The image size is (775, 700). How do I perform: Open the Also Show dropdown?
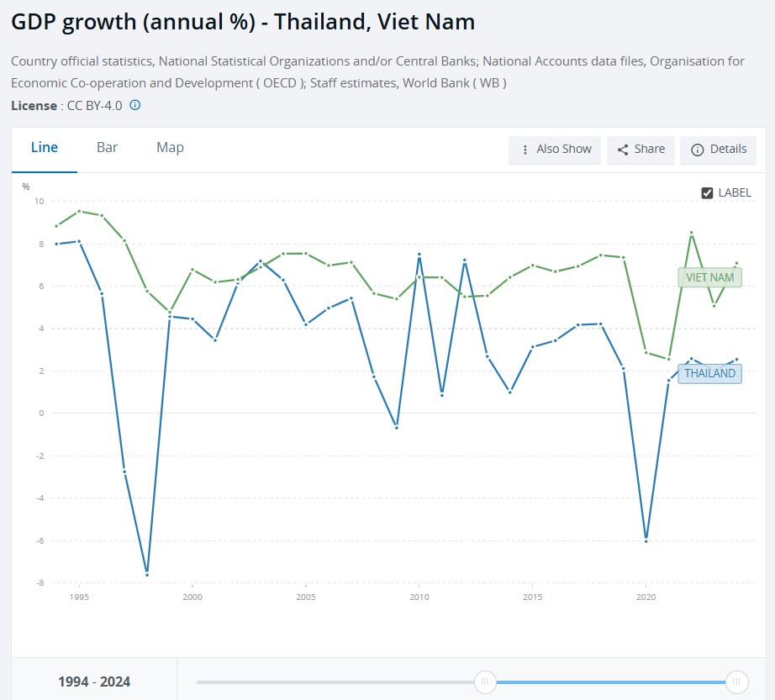coord(555,150)
